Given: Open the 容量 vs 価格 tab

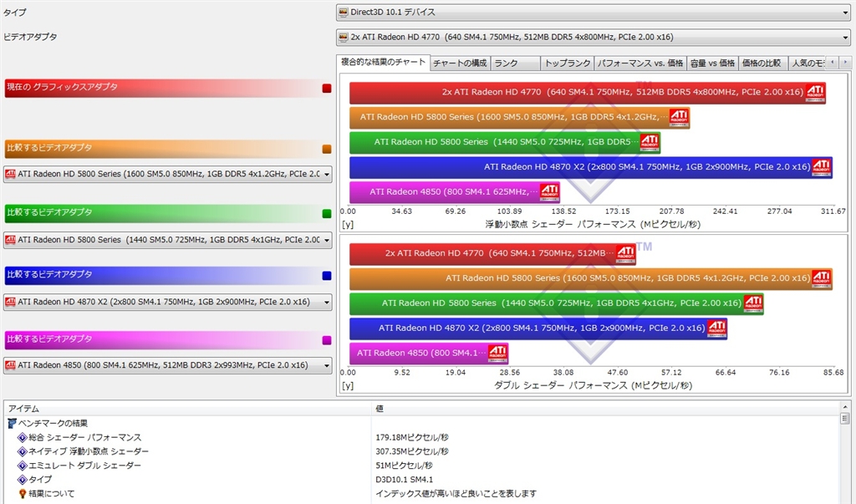Looking at the screenshot, I should (712, 64).
